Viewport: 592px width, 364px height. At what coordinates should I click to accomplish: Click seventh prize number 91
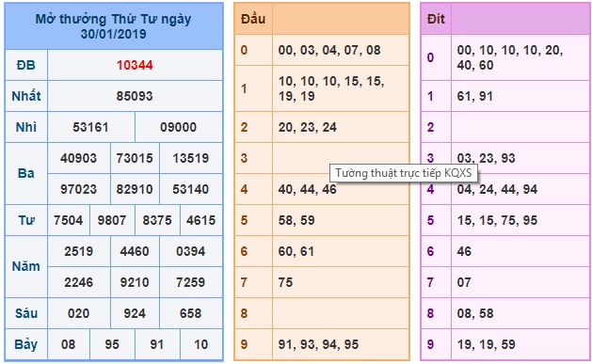click(x=157, y=344)
